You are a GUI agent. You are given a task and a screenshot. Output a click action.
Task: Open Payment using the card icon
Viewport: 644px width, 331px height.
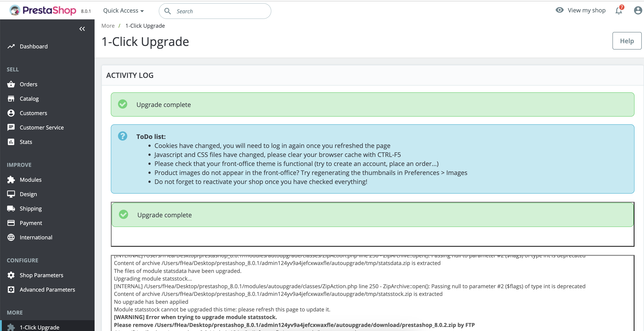coord(11,223)
